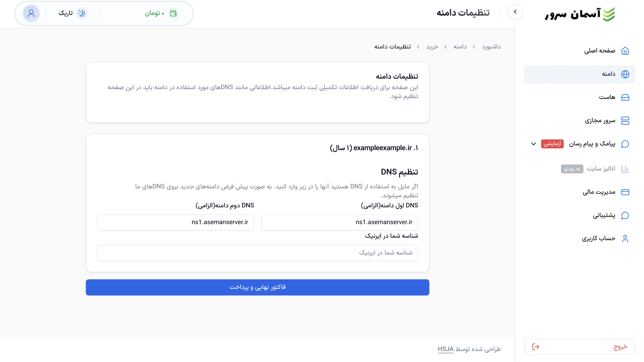Open the مدیریت مالی card icon
The height and width of the screenshot is (362, 644).
tap(625, 192)
